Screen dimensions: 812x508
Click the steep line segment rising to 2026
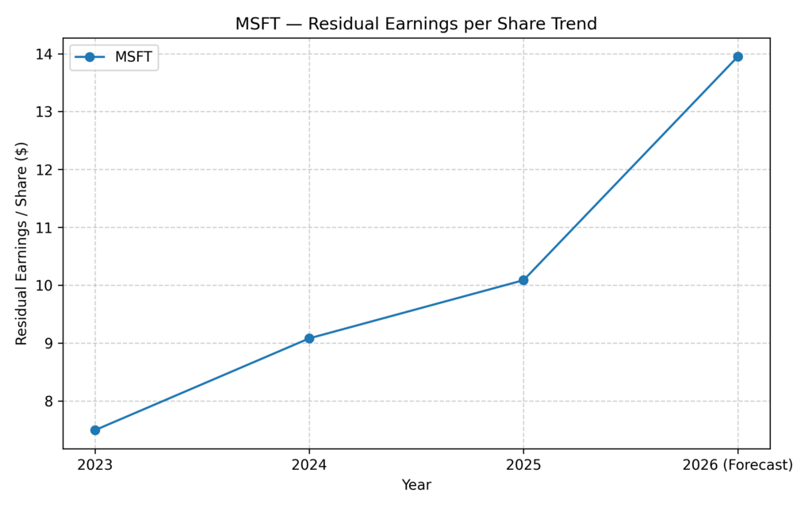[x=630, y=167]
